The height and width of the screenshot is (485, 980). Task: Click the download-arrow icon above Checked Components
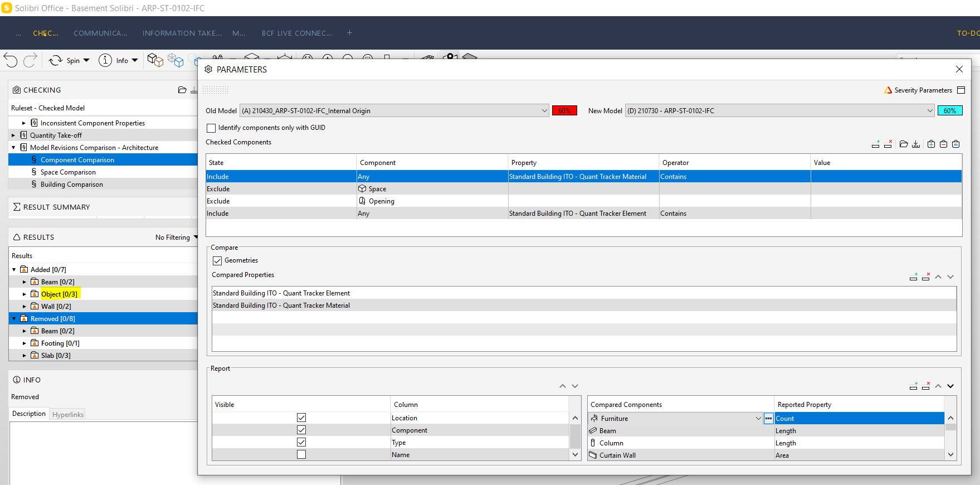click(x=916, y=144)
